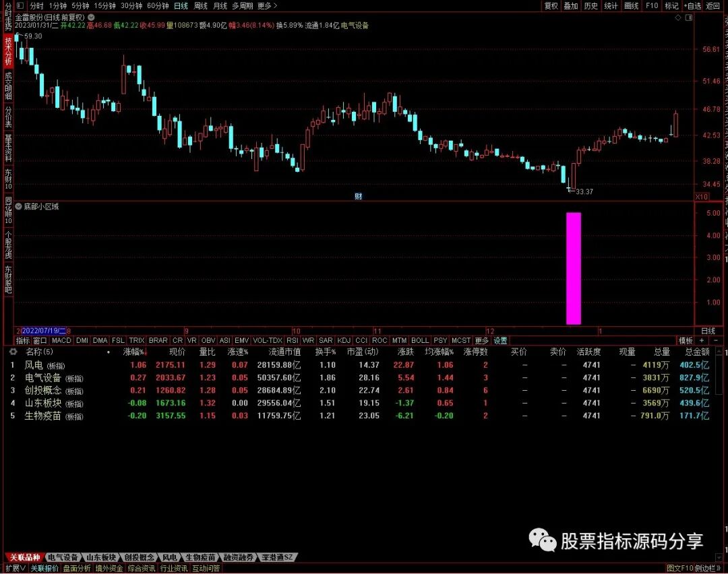Expand the 扩展 menu at bottom left
The height and width of the screenshot is (574, 728).
point(16,569)
